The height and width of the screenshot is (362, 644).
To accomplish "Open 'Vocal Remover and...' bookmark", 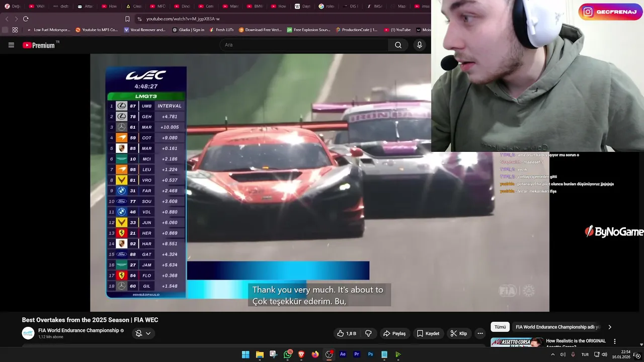I will click(144, 30).
